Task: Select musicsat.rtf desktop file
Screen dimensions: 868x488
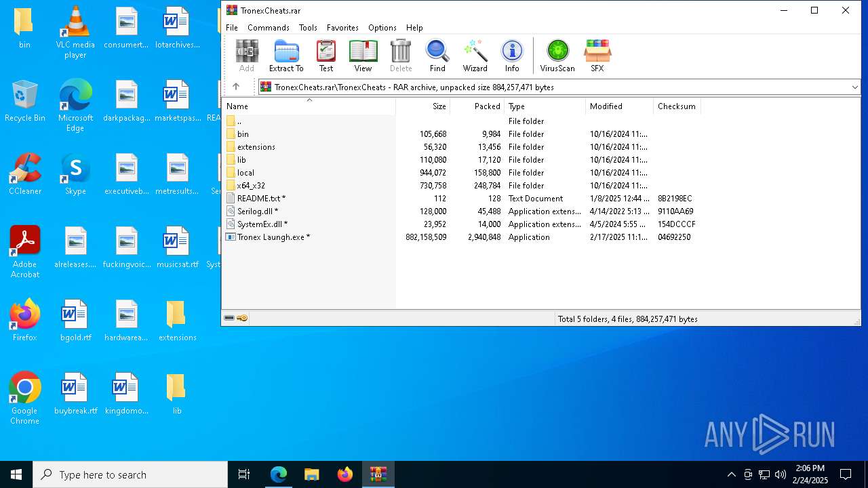Action: (177, 247)
